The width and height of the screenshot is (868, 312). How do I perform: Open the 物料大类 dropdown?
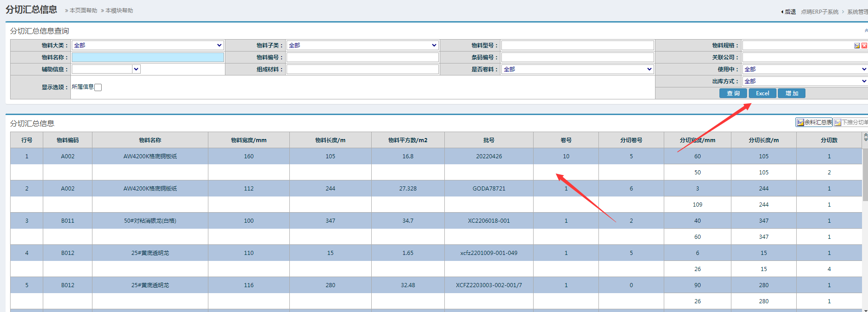(148, 45)
